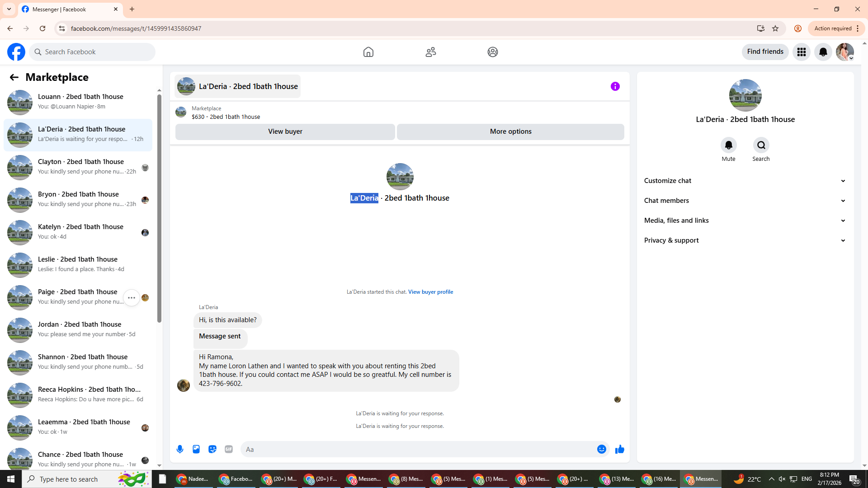Go to the Facebook Home tab

(368, 52)
